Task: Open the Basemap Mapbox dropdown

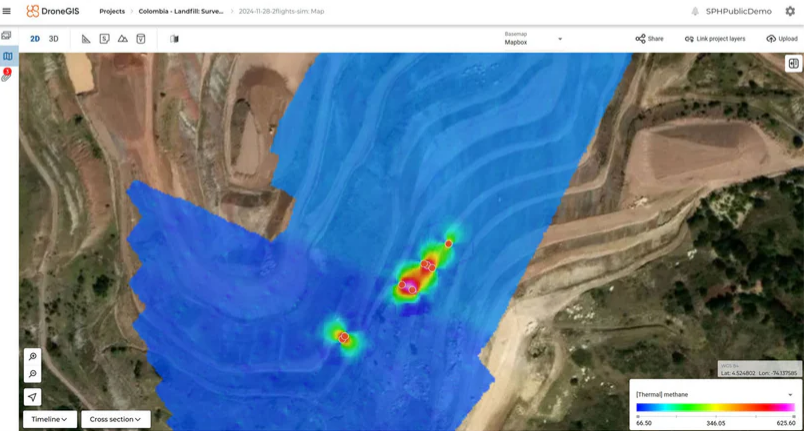Action: (533, 39)
